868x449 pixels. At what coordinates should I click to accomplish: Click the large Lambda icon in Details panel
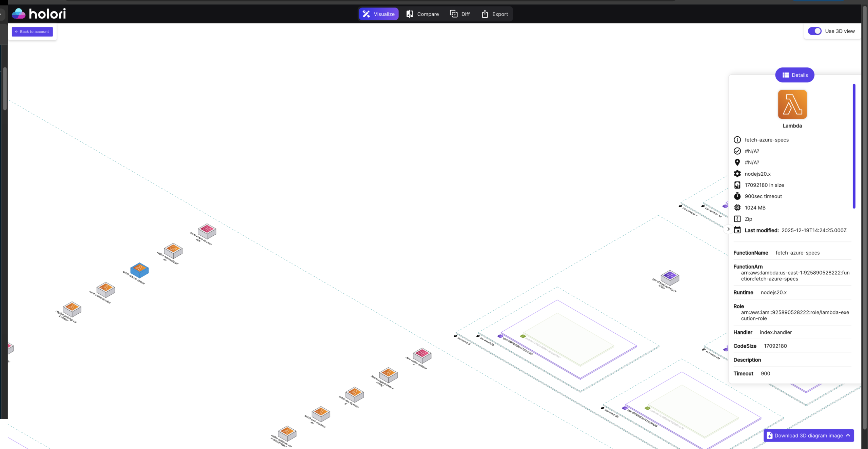[792, 104]
